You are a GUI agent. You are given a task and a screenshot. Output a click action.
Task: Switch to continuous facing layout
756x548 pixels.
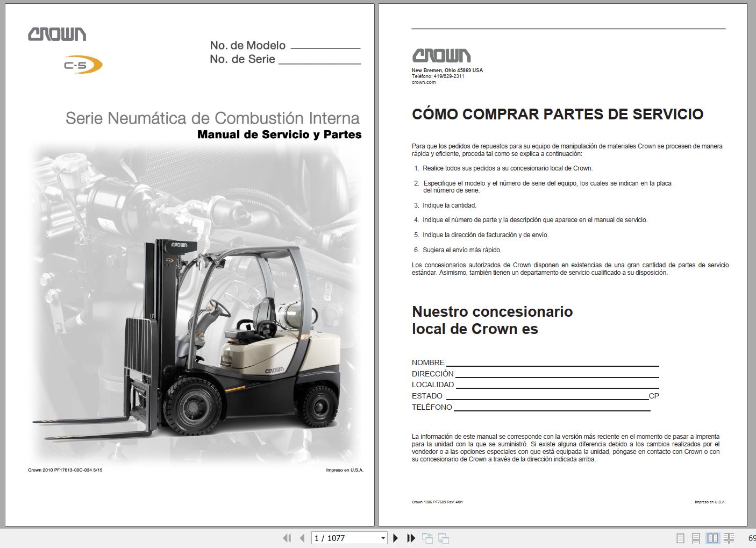[x=729, y=538]
